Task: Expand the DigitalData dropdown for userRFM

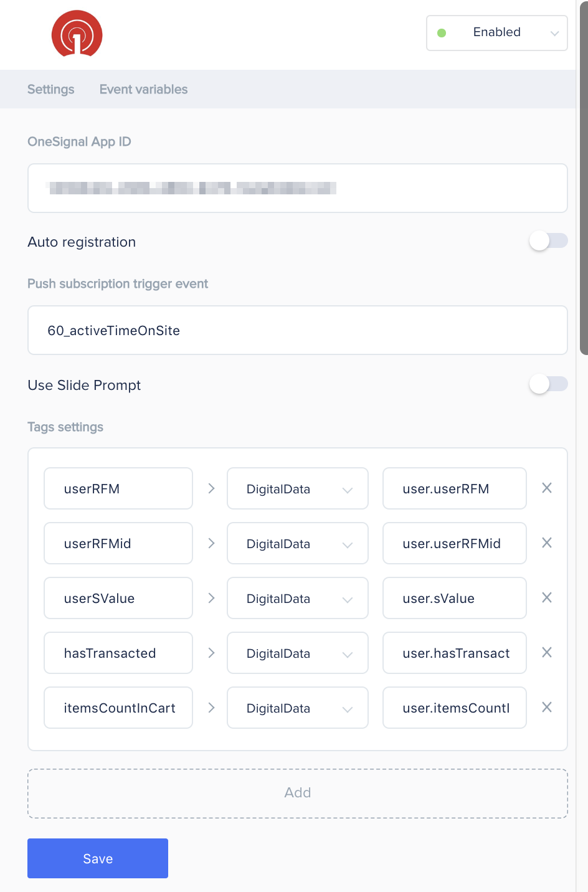Action: [x=298, y=488]
